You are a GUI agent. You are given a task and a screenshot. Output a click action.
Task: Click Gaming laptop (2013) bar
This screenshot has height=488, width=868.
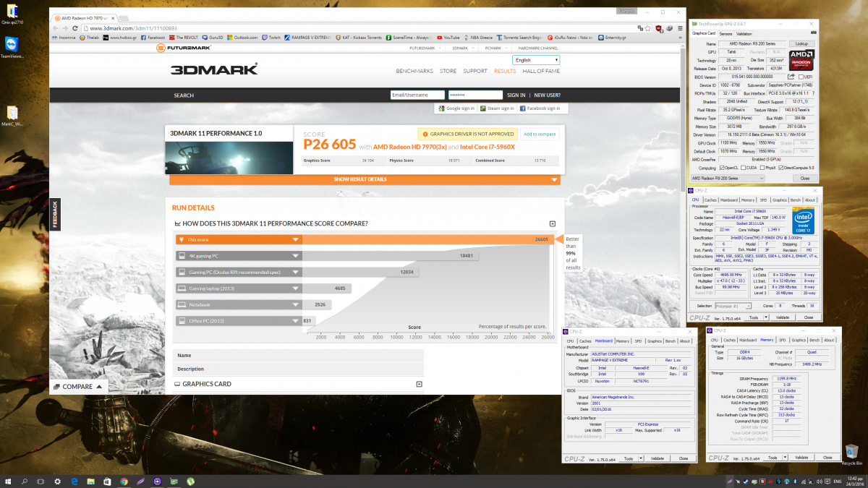pyautogui.click(x=263, y=288)
